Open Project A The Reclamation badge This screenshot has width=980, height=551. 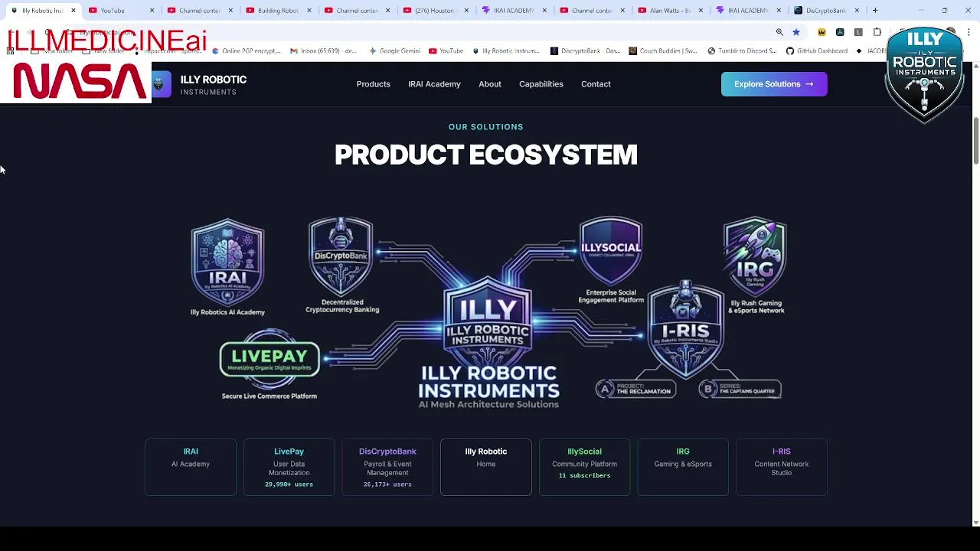coord(635,390)
